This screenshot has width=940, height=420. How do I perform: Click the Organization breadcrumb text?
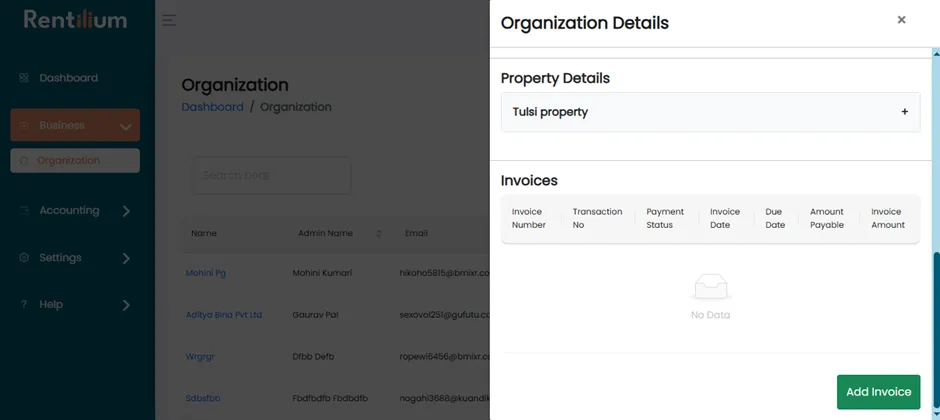(x=296, y=107)
